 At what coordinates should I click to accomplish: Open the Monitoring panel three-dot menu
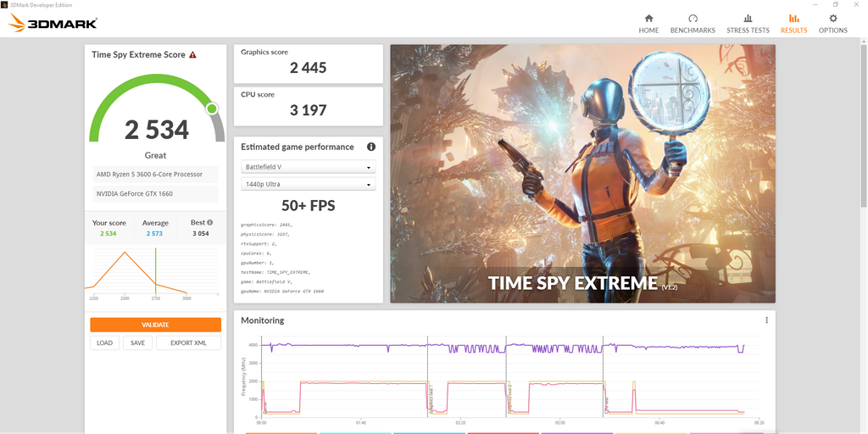(766, 320)
